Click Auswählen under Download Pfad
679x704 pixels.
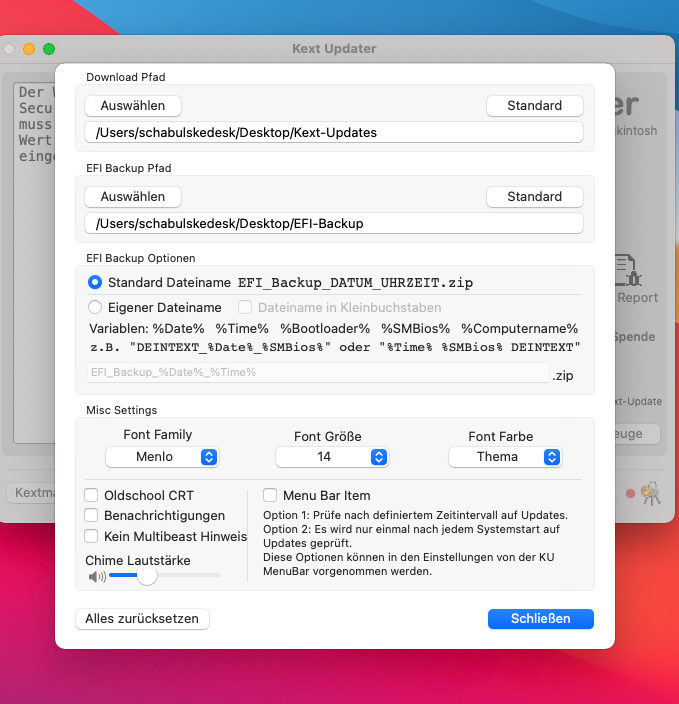coord(133,106)
